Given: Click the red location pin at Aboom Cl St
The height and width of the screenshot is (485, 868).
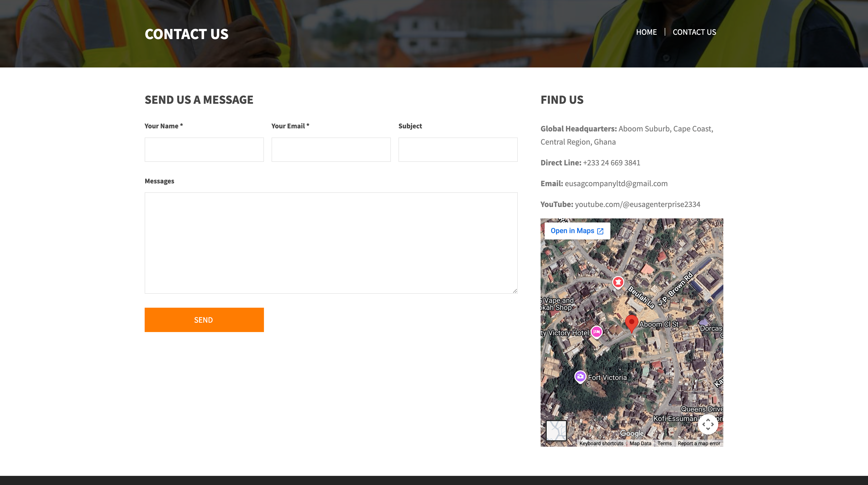Looking at the screenshot, I should [x=631, y=324].
